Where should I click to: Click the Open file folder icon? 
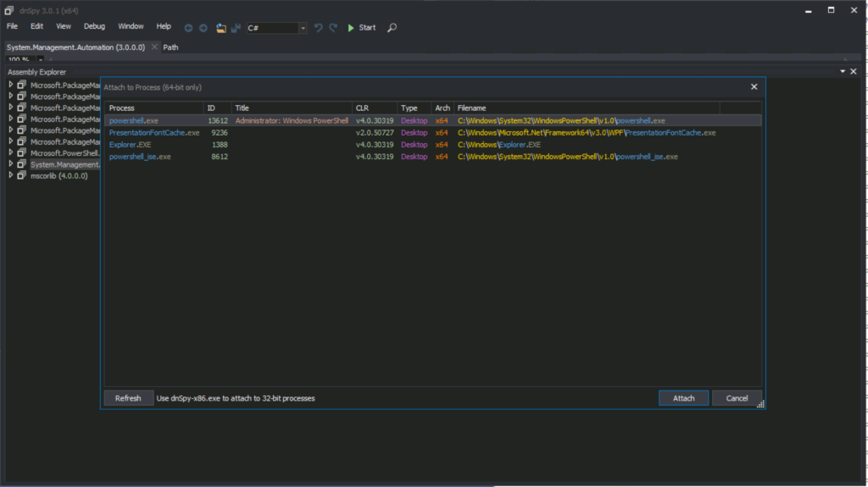220,28
